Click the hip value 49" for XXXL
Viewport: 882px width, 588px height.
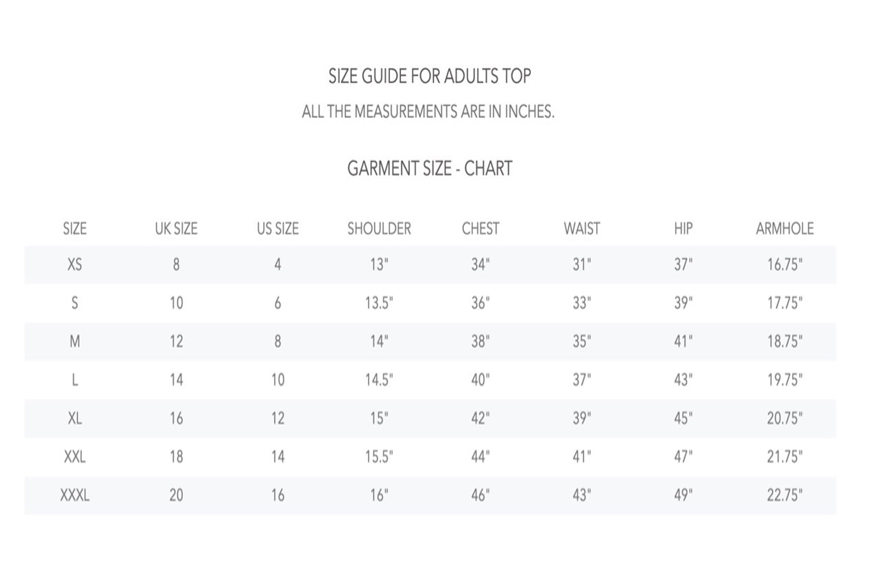click(x=683, y=495)
